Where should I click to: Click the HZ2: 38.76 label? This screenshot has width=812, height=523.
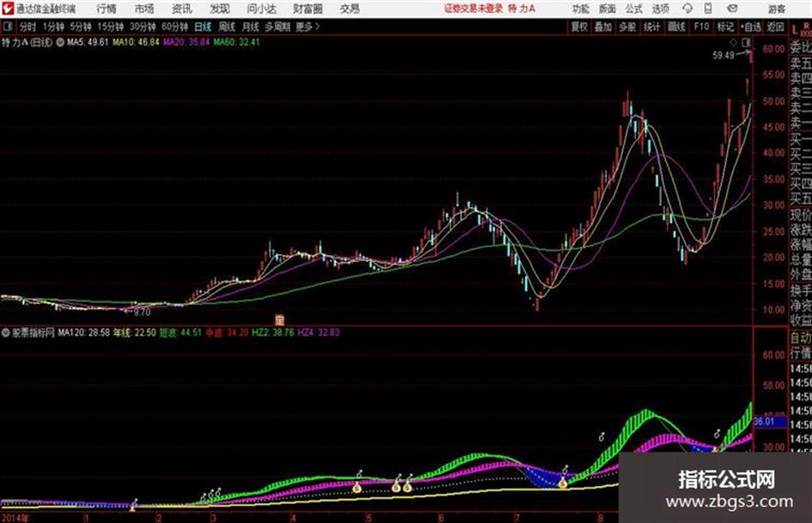click(x=273, y=332)
